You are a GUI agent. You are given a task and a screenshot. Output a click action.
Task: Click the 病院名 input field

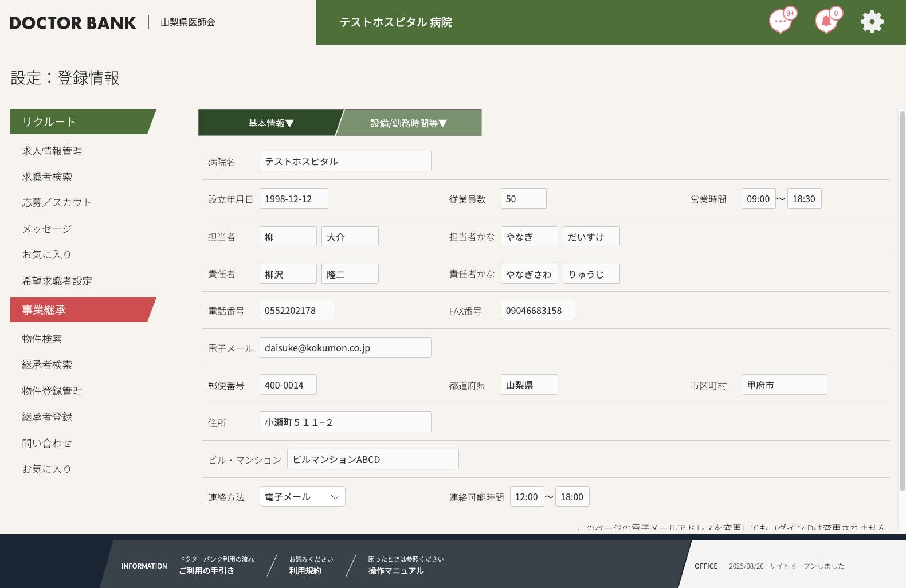coord(345,162)
